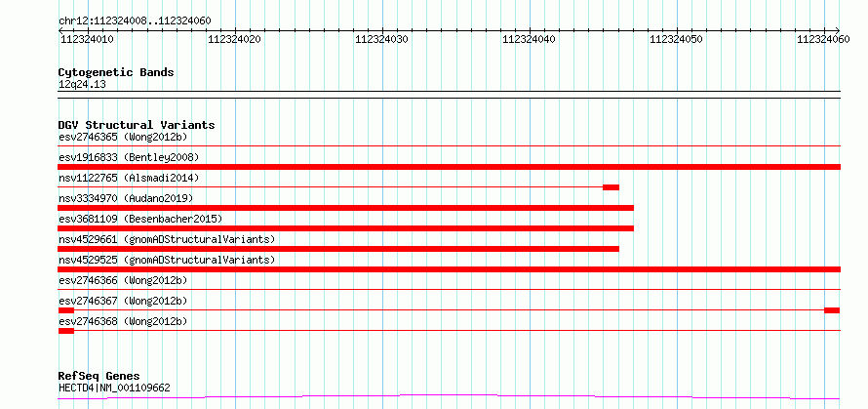Click the chr12:112324008..112324060 region label
The width and height of the screenshot is (868, 409).
(135, 20)
